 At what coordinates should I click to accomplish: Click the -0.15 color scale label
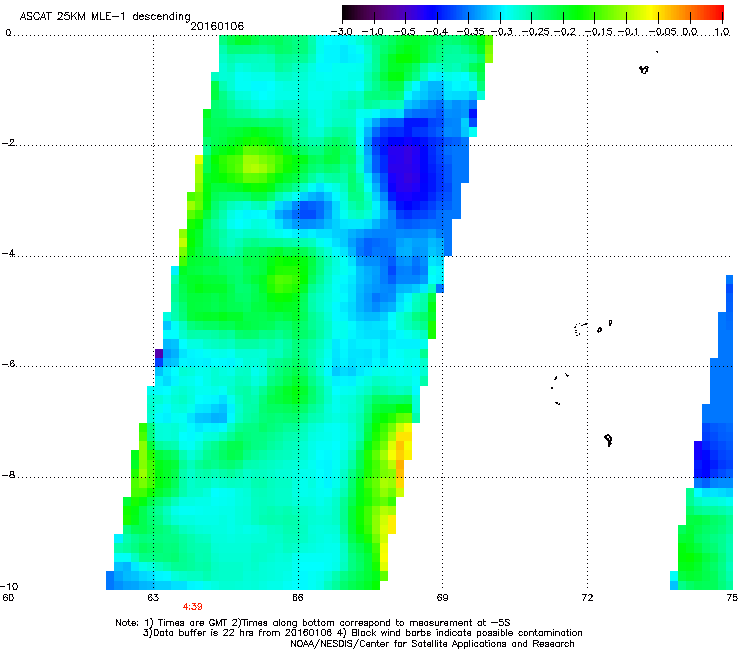(x=599, y=32)
